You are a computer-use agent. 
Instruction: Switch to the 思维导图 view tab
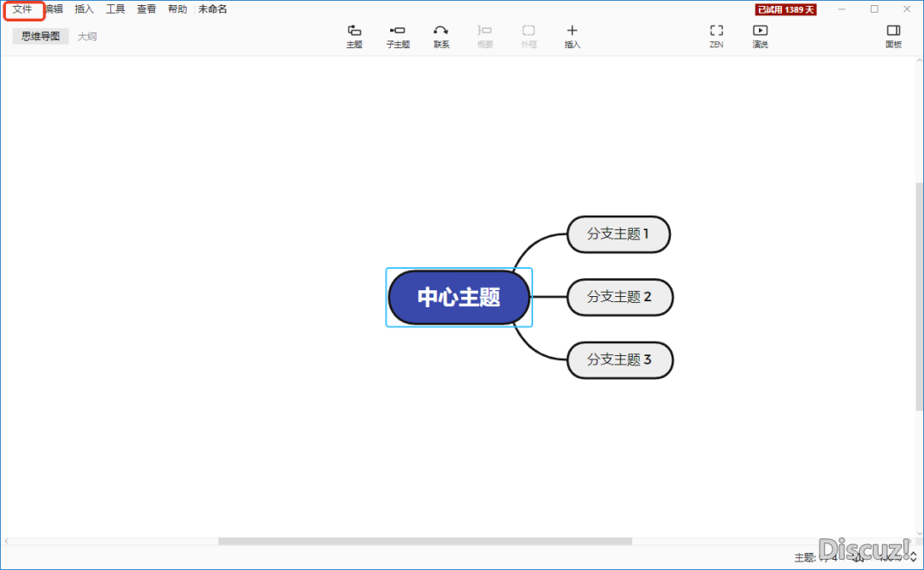pos(41,37)
